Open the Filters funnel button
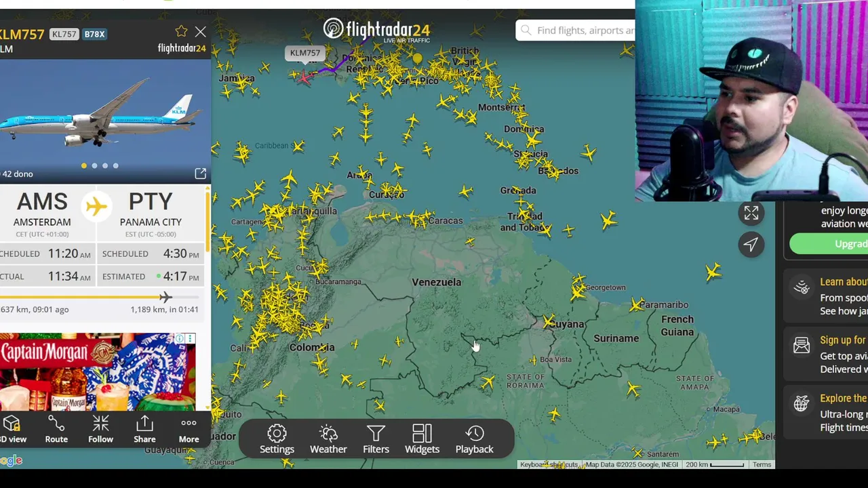 point(376,439)
